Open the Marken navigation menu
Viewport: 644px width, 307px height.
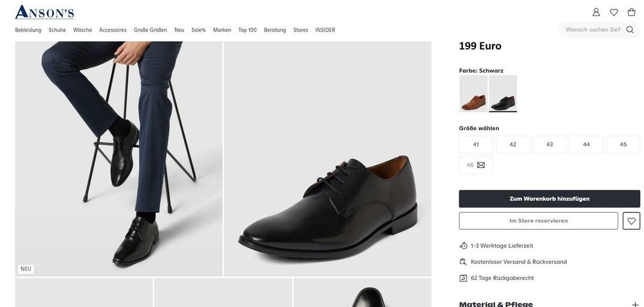click(222, 30)
